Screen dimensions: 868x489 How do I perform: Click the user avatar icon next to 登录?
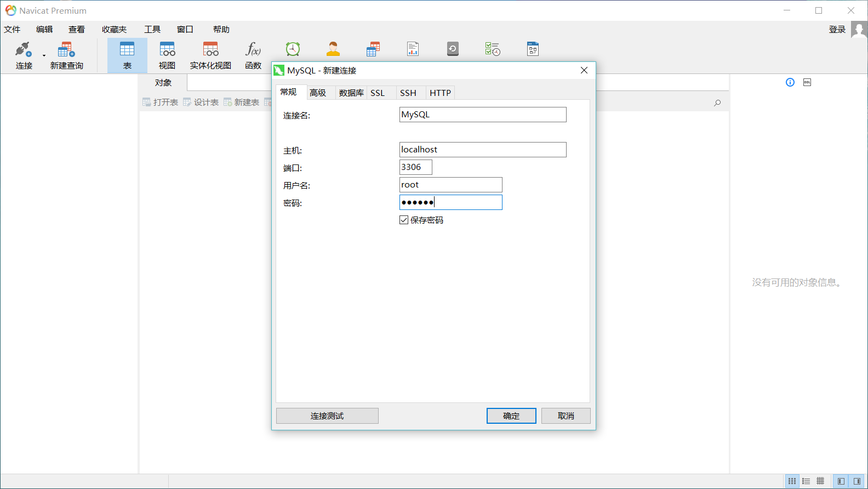click(859, 30)
